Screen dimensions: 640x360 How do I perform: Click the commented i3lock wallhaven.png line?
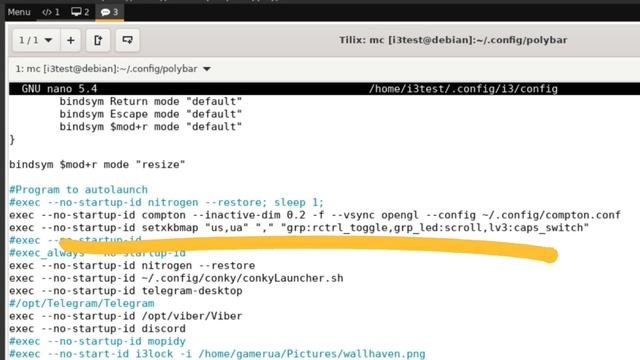pyautogui.click(x=217, y=354)
